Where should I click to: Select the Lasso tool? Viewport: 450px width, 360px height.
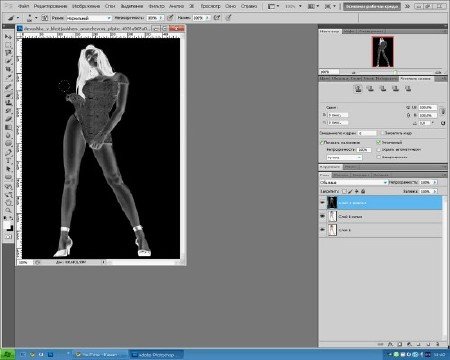(x=8, y=53)
